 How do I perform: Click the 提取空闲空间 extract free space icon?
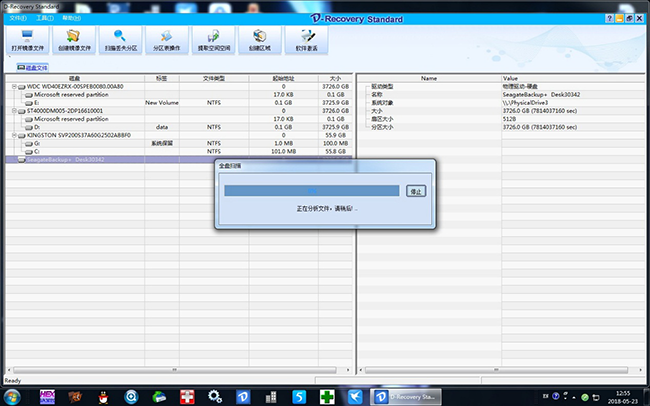(213, 41)
